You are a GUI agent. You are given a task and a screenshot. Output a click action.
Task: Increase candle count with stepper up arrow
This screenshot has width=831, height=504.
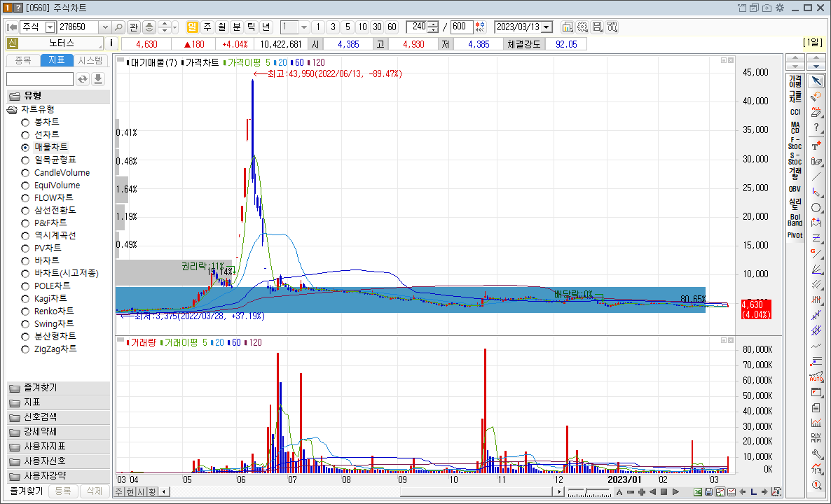(433, 24)
